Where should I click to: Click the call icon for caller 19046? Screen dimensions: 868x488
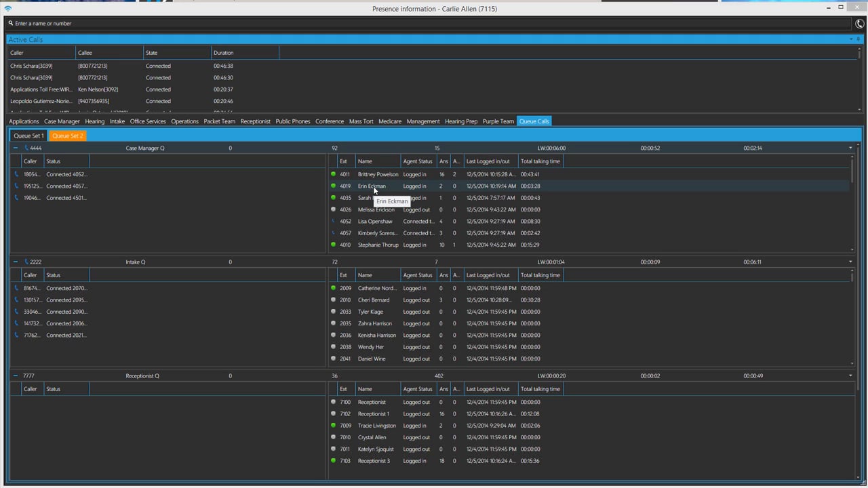(17, 198)
